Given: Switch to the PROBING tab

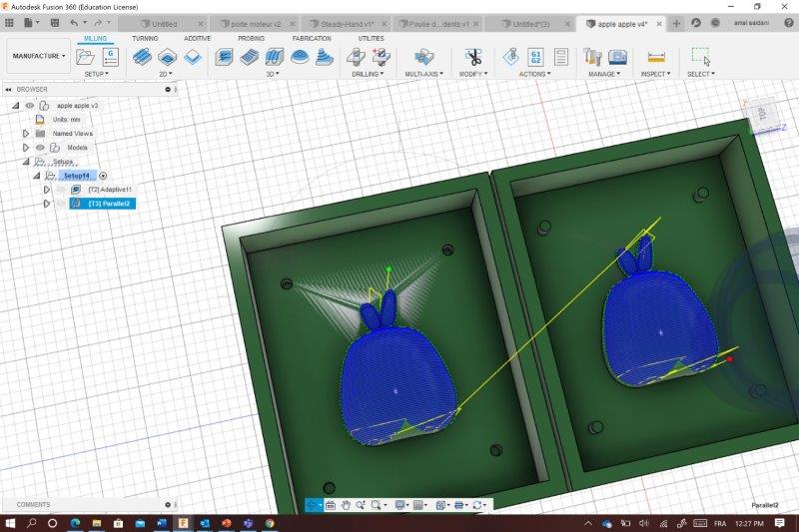Looking at the screenshot, I should (x=252, y=38).
